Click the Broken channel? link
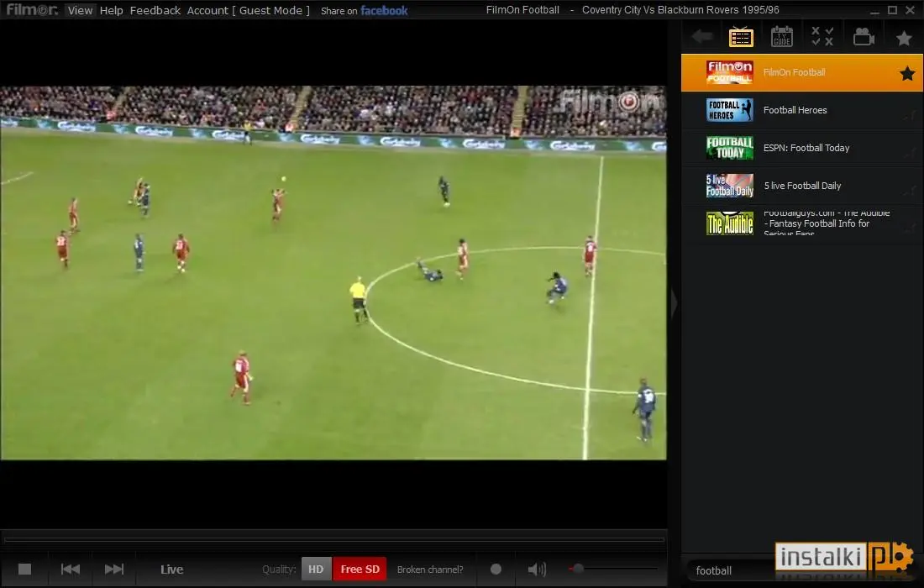The image size is (924, 588). click(x=430, y=570)
